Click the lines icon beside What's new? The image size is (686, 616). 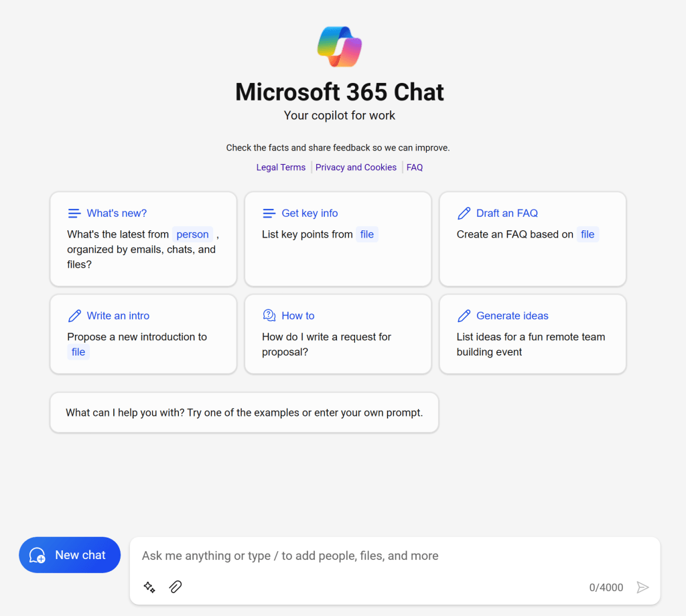click(x=74, y=214)
